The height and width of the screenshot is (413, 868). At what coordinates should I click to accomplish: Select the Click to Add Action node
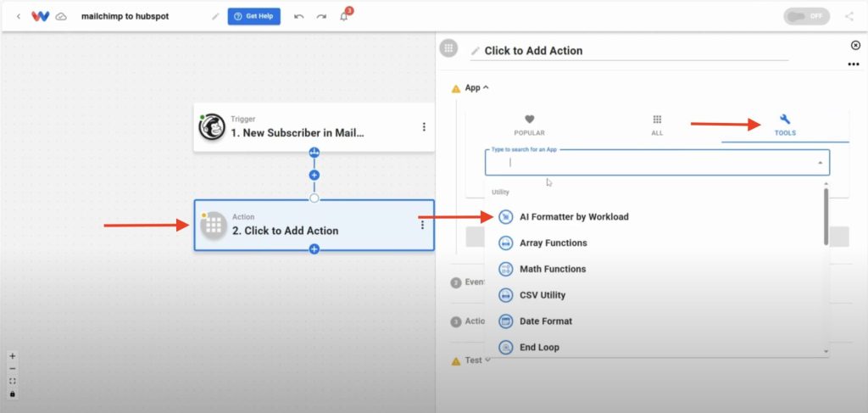click(x=314, y=226)
